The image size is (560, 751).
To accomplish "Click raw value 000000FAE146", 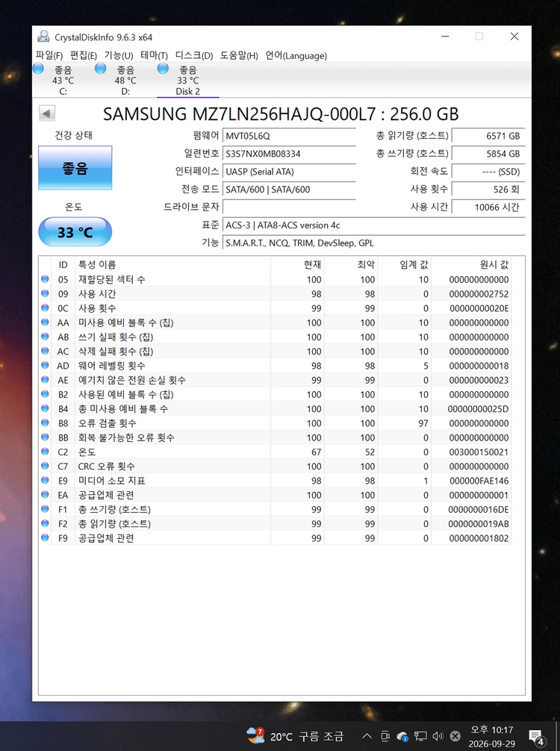I will (479, 481).
